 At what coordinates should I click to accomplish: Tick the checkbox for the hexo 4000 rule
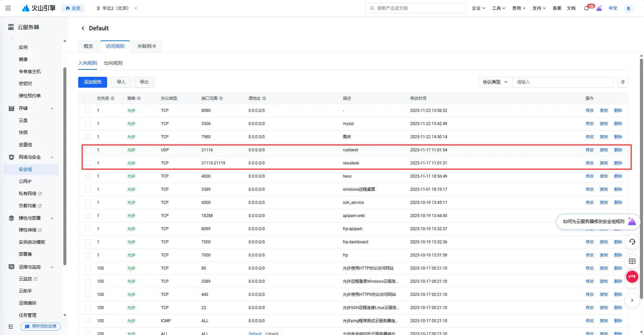pyautogui.click(x=88, y=176)
